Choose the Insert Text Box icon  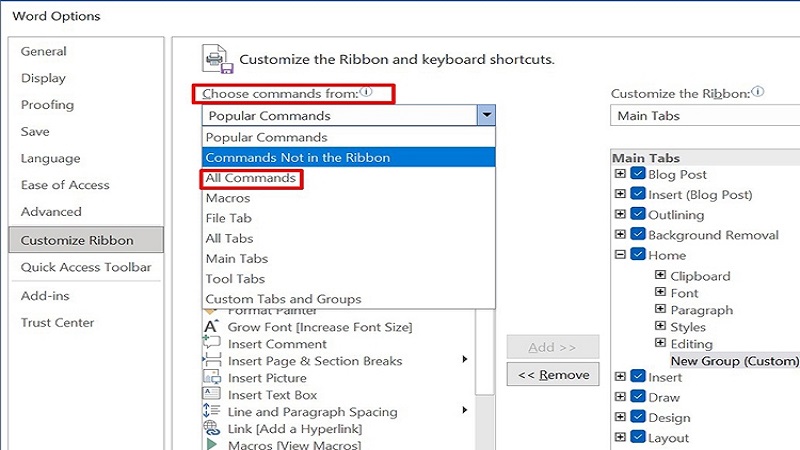211,395
